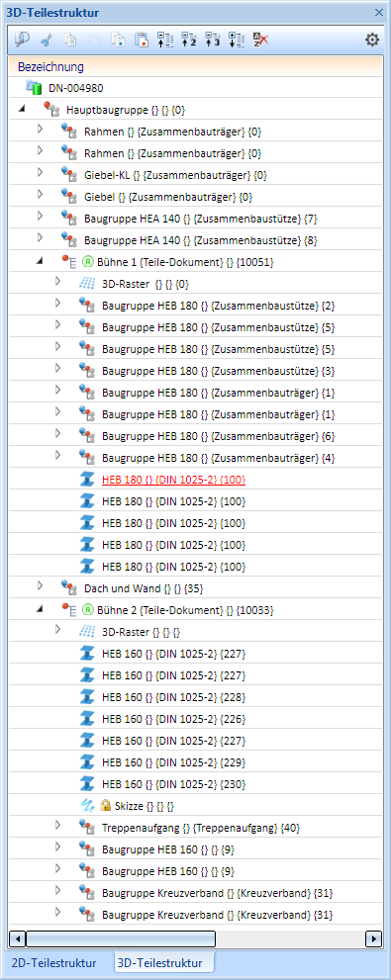Click beam icon of HEB 160 {230}
This screenshot has width=391, height=980.
tap(86, 784)
